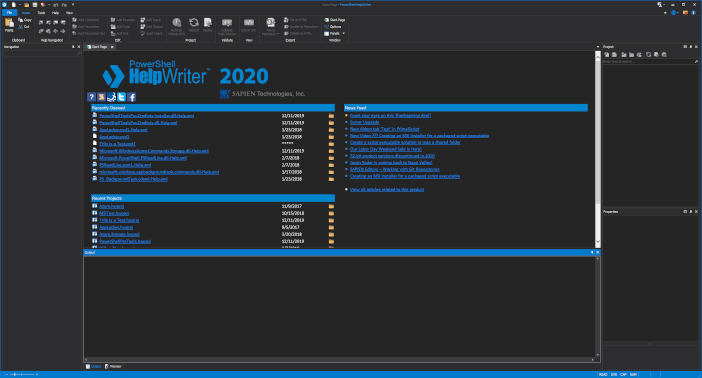702x378 pixels.
Task: Open the document tab list dropdown arrow
Action: point(598,47)
